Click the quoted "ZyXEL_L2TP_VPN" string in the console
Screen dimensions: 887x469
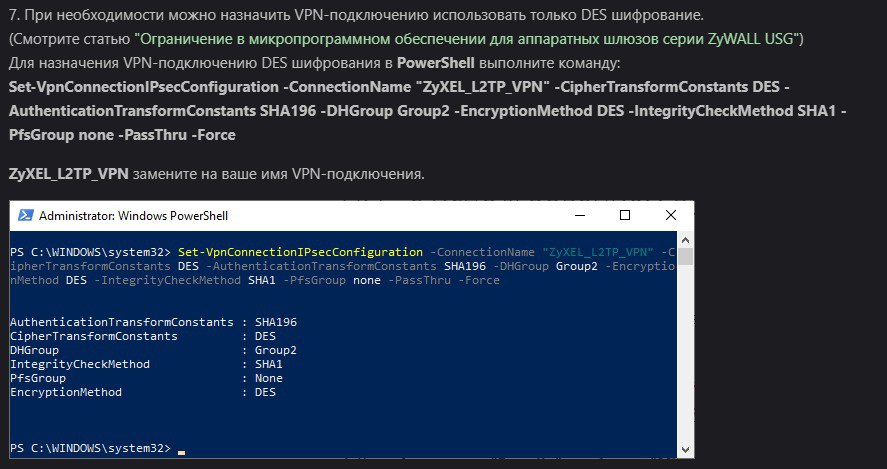[x=597, y=251]
